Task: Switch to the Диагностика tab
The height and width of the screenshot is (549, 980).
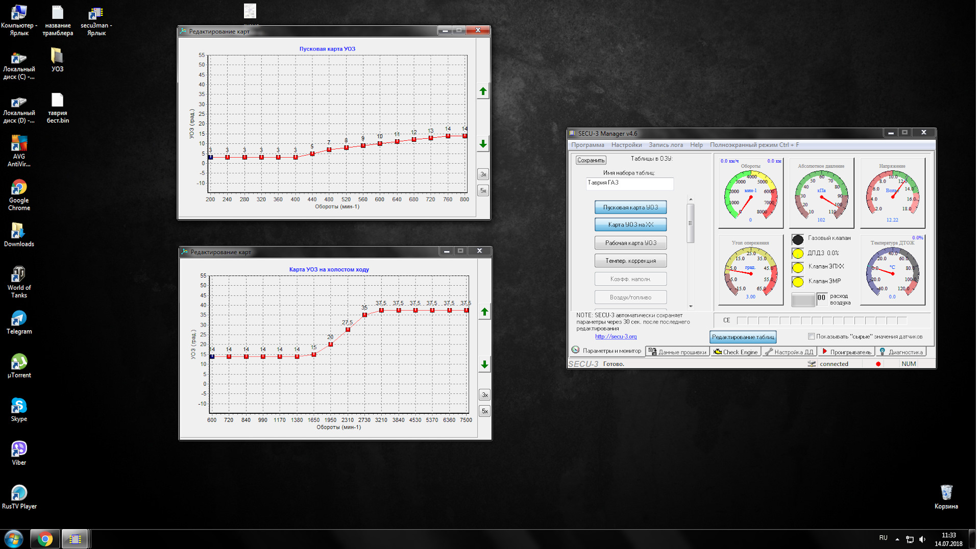Action: [x=901, y=352]
